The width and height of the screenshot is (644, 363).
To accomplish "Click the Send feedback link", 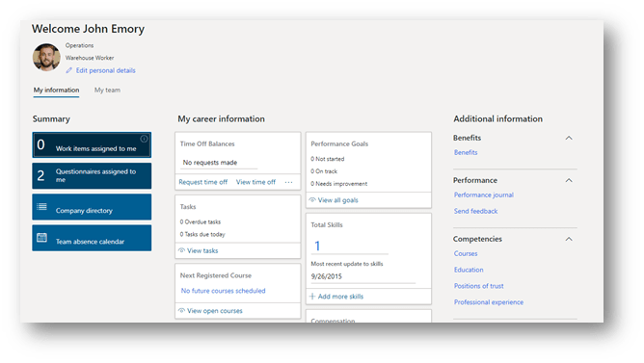I will 475,211.
